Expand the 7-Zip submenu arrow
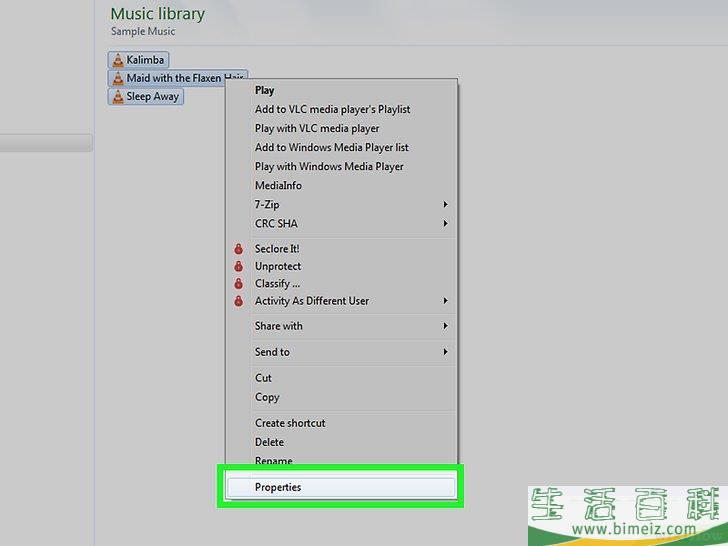This screenshot has height=546, width=728. (445, 205)
